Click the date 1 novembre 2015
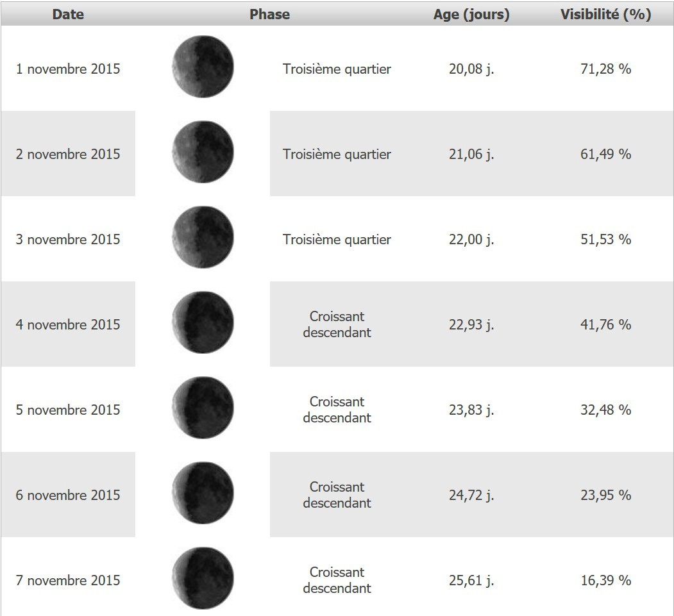The height and width of the screenshot is (616, 674). 68,69
